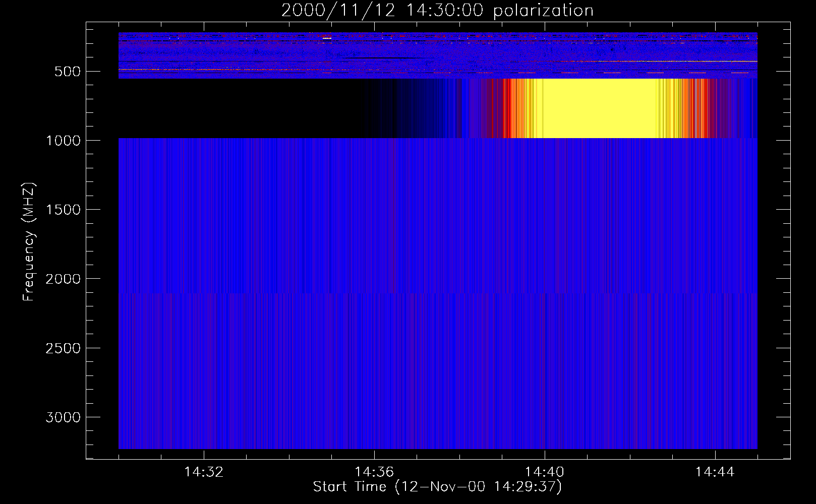Click the '1500' frequency axis label
Screen dimensions: 816x504
63,210
